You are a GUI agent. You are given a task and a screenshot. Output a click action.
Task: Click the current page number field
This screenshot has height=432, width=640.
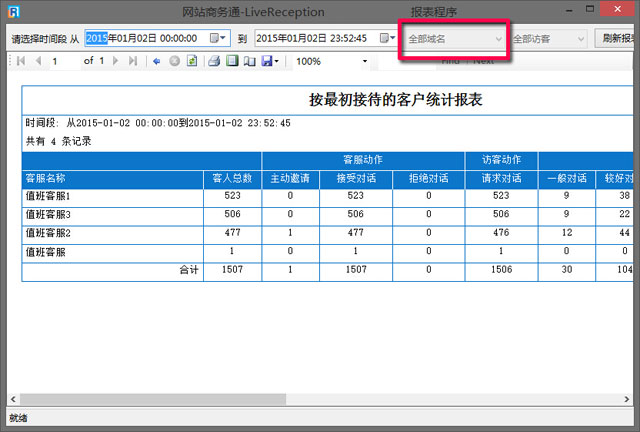click(x=63, y=61)
